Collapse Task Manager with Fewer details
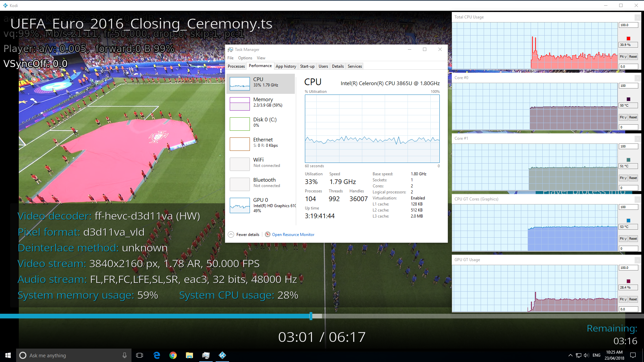The width and height of the screenshot is (644, 362). 244,235
